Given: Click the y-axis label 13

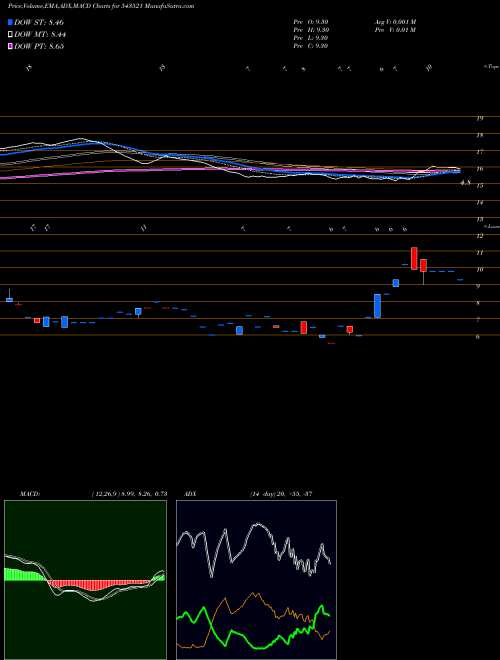Looking at the screenshot, I should (479, 219).
